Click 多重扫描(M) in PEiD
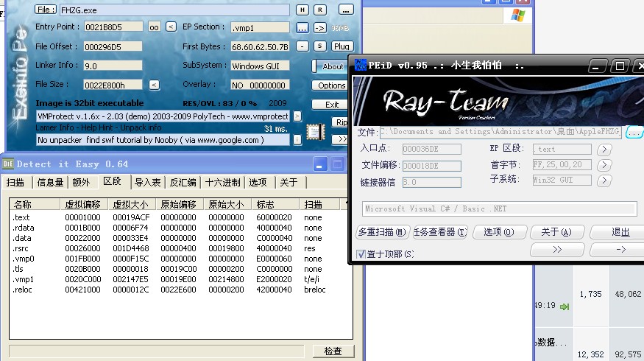The image size is (644, 361). tap(383, 232)
